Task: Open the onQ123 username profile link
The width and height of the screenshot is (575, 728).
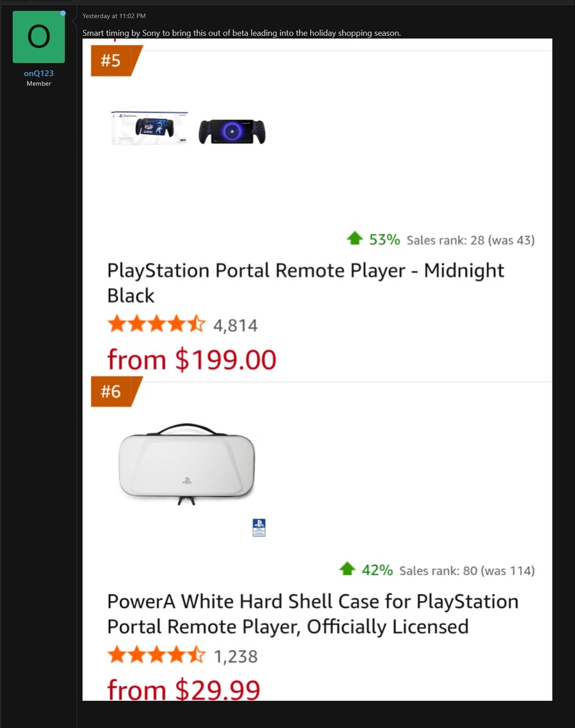Action: click(x=38, y=73)
